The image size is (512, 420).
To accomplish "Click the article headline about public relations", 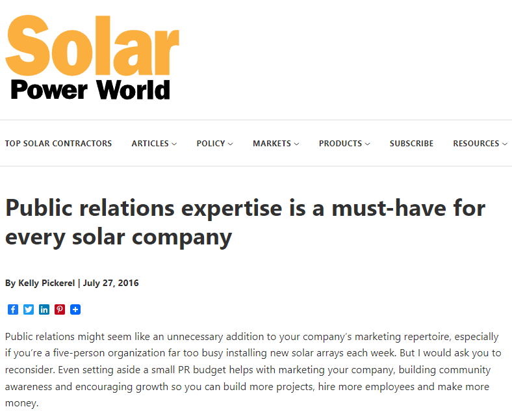I will click(246, 222).
